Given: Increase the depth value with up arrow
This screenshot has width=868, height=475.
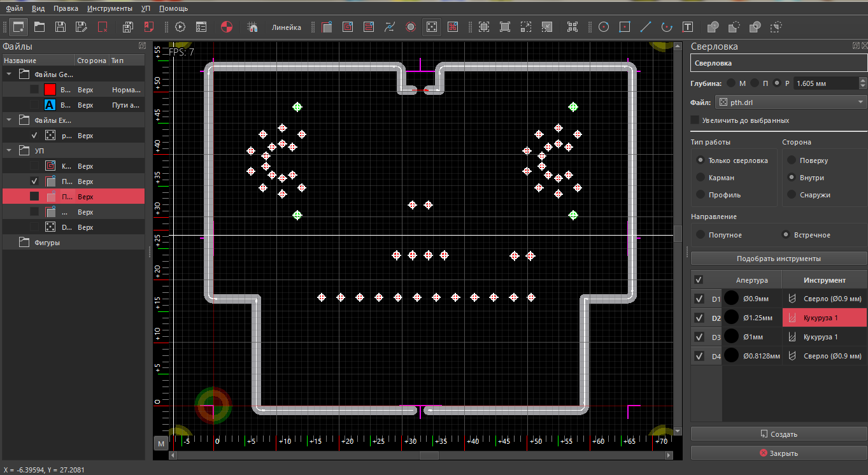Looking at the screenshot, I should 863,80.
